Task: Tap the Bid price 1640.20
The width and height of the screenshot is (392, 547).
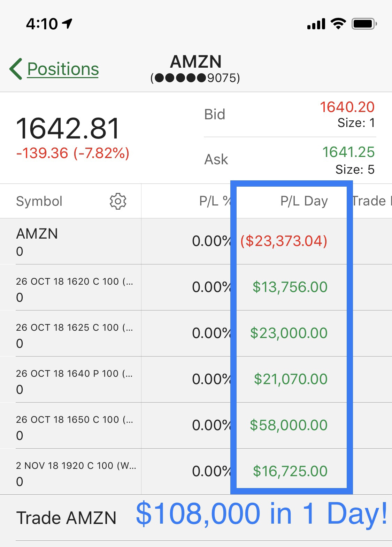Action: [x=347, y=107]
